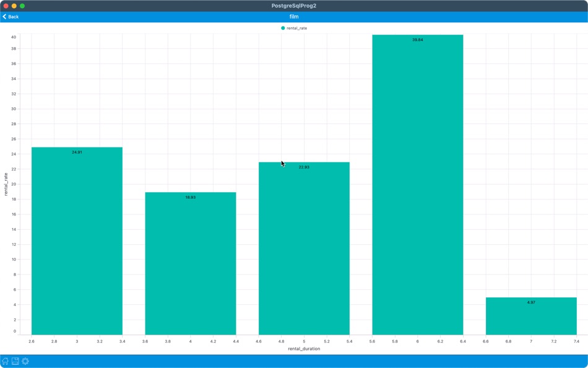Select the bar labeled 18.93
The height and width of the screenshot is (368, 588).
pos(191,263)
